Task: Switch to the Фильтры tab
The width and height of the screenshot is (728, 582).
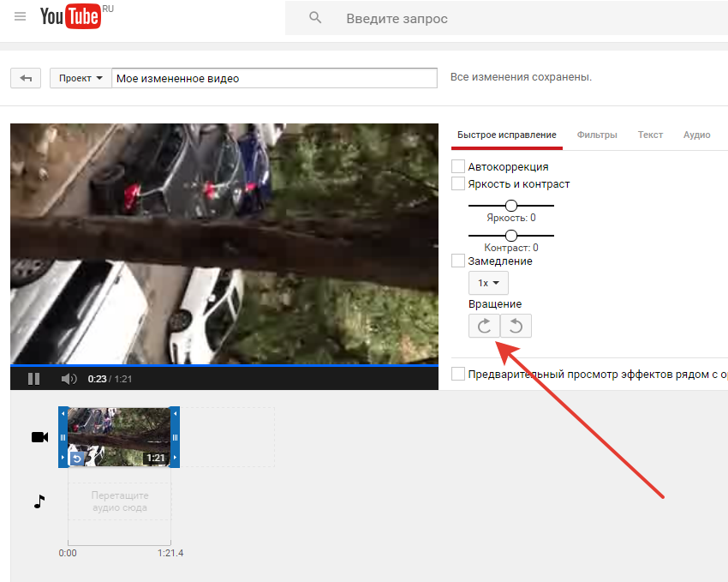Action: pos(597,135)
